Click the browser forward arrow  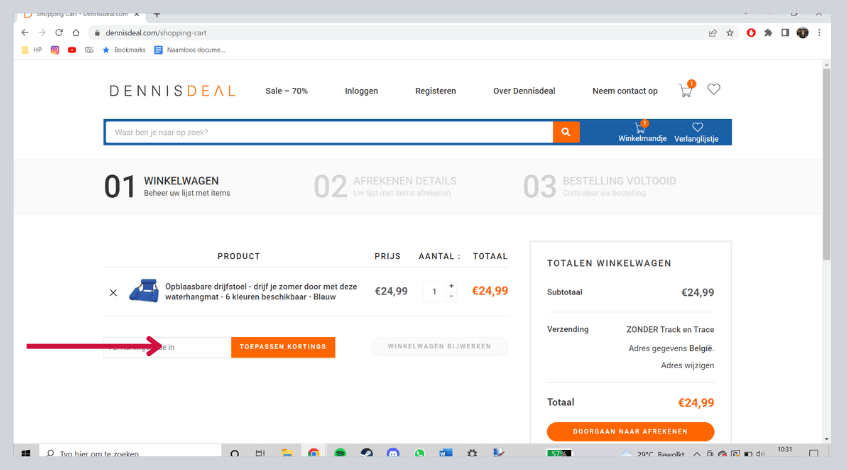pos(42,32)
